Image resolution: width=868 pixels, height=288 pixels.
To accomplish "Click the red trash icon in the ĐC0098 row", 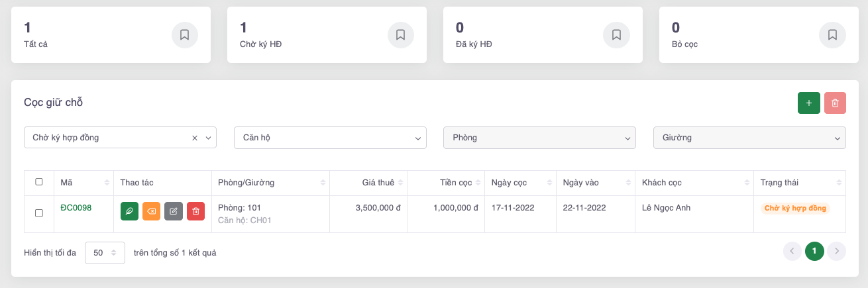I will click(x=195, y=211).
